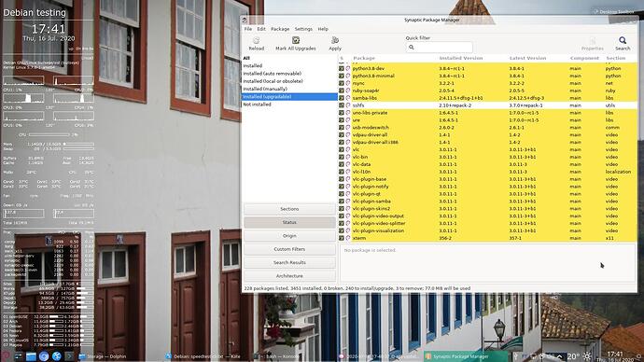Sort by the Section column header

click(616, 58)
